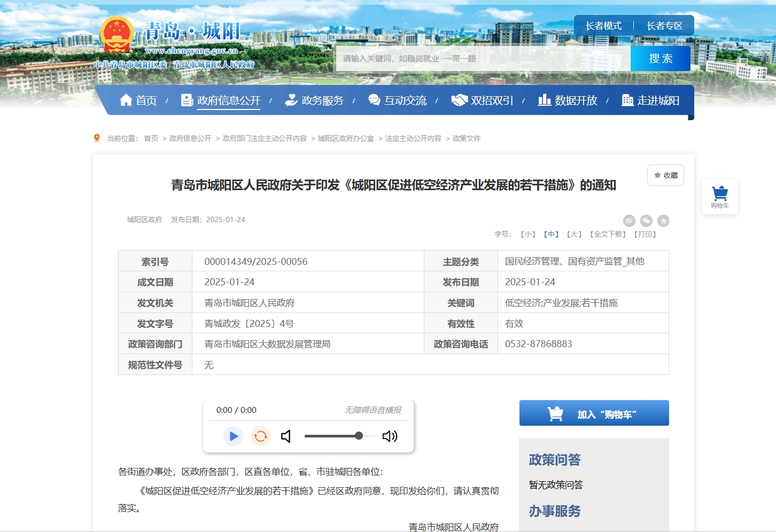The height and width of the screenshot is (532, 776).
Task: Click the star favorite share icon
Action: 663,221
